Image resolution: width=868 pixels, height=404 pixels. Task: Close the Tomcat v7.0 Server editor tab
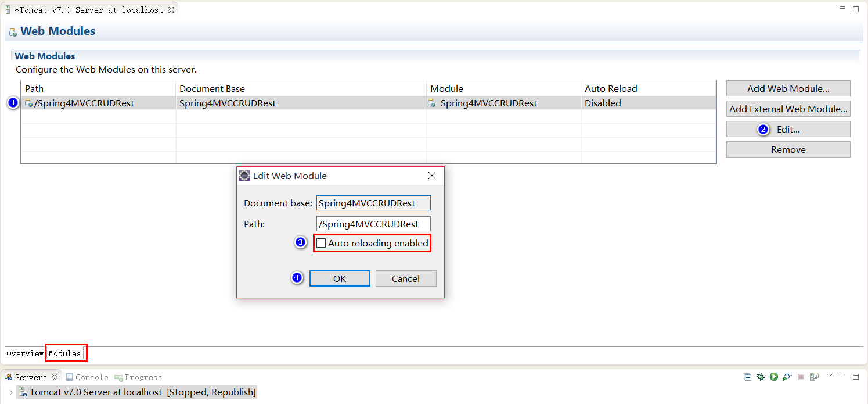click(171, 10)
